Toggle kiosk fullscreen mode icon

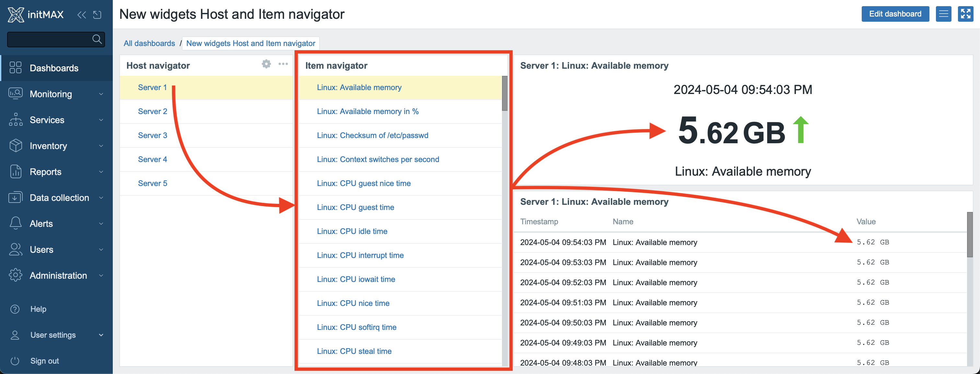[965, 14]
